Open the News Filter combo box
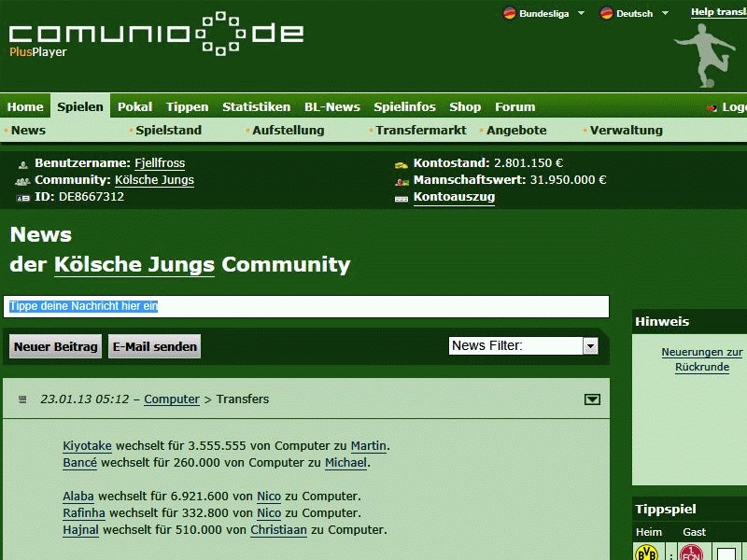This screenshot has width=747, height=560. coord(523,345)
